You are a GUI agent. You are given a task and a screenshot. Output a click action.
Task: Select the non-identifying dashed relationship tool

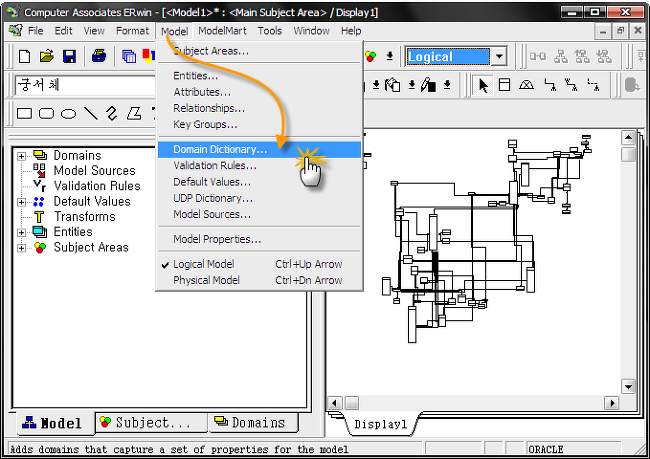click(x=593, y=85)
